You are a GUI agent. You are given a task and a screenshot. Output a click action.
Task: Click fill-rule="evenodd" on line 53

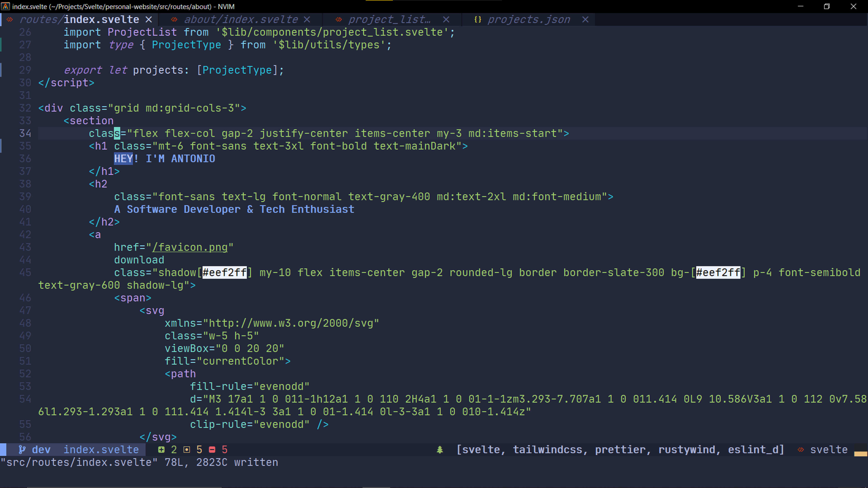[250, 386]
